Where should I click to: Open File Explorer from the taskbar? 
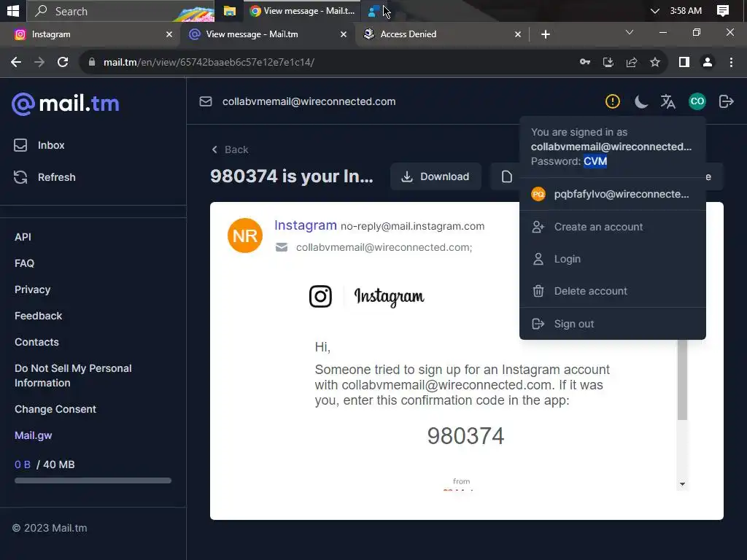230,11
